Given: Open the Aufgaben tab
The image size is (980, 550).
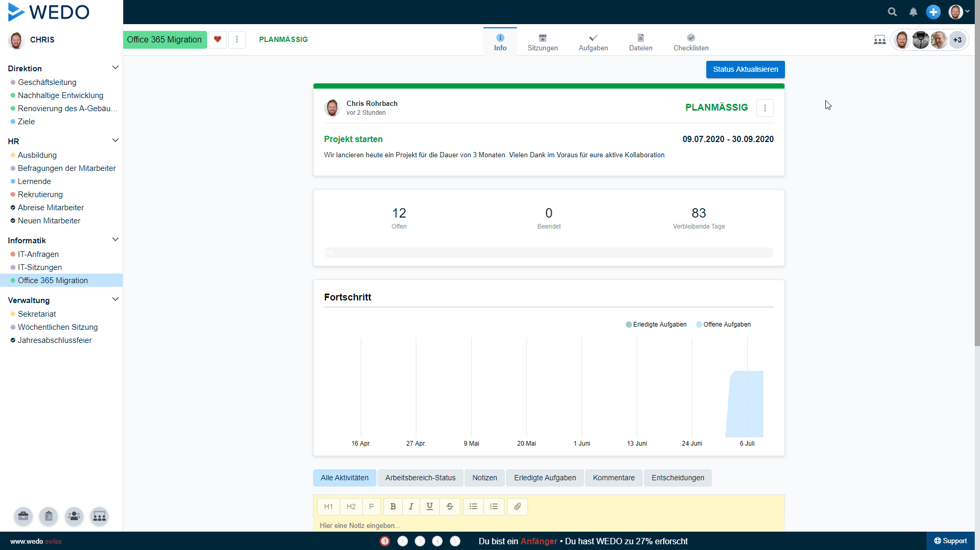Looking at the screenshot, I should pyautogui.click(x=594, y=42).
